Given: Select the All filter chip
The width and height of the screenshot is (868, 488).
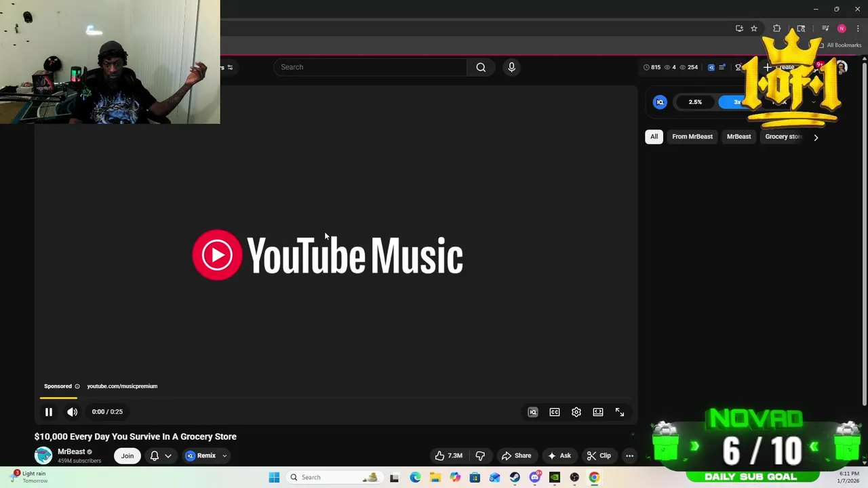Looking at the screenshot, I should pos(654,137).
